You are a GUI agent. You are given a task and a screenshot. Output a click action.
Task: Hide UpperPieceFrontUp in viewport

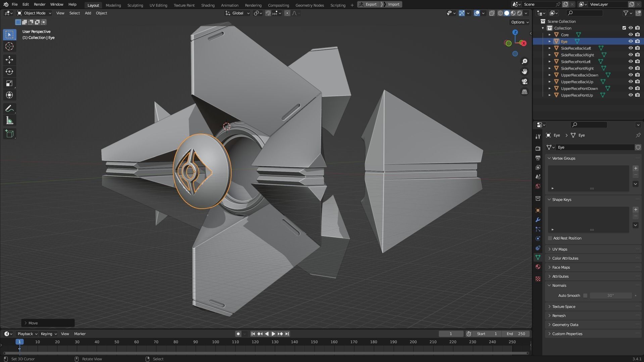coord(631,95)
